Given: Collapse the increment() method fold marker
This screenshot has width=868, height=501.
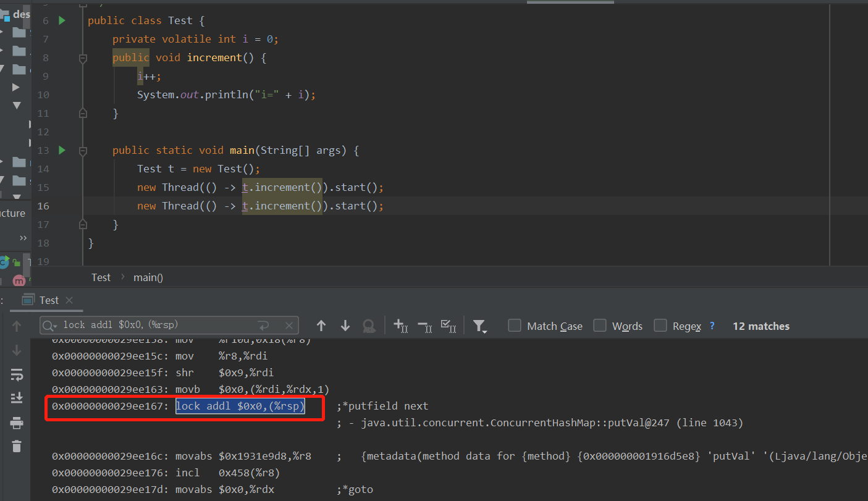Looking at the screenshot, I should [83, 58].
